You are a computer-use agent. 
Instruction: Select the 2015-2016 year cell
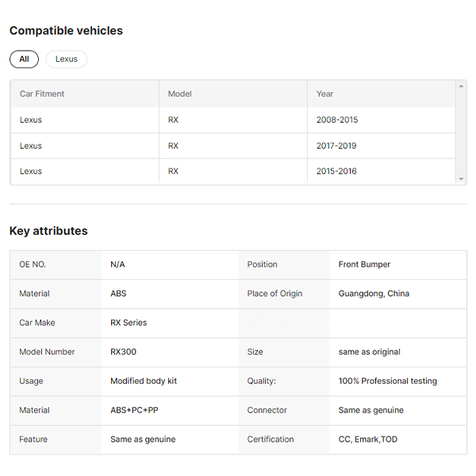(337, 171)
